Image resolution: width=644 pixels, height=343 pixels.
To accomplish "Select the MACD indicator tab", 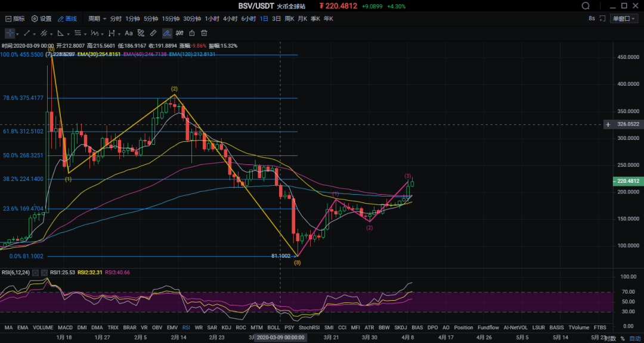I will pyautogui.click(x=65, y=328).
